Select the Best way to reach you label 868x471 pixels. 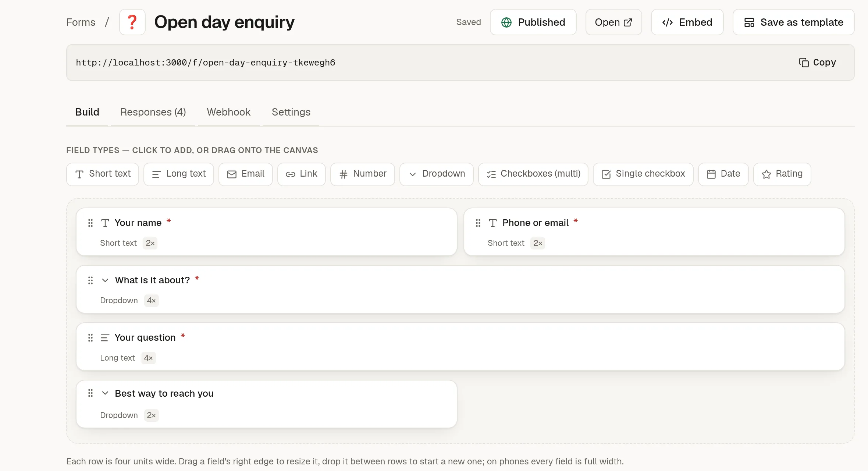(164, 393)
